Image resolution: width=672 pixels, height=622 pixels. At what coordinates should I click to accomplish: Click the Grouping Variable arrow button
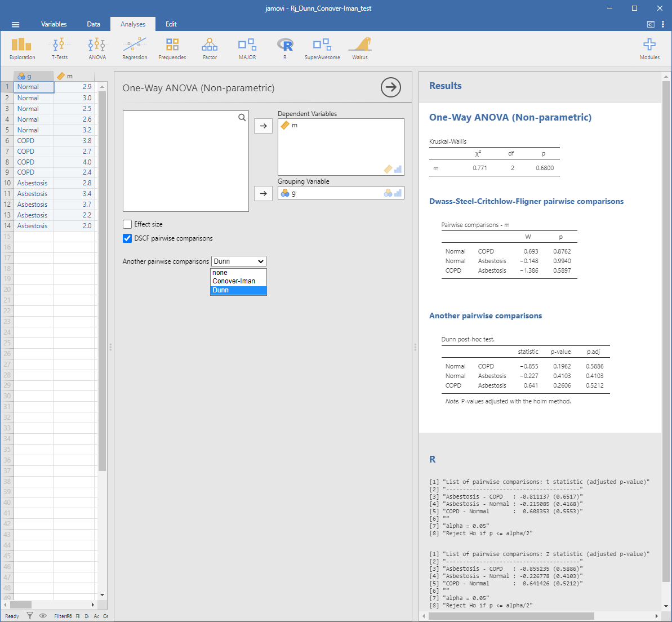point(263,193)
